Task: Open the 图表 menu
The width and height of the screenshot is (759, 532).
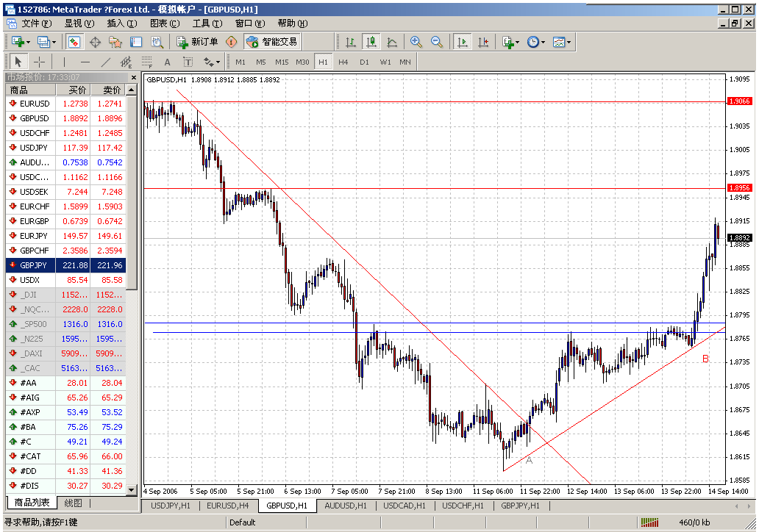Action: [x=164, y=23]
